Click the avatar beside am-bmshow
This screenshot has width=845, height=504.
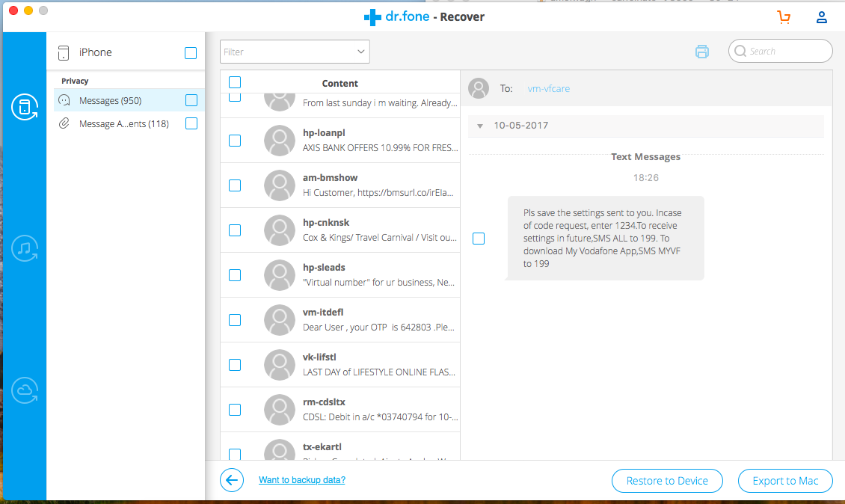click(279, 185)
